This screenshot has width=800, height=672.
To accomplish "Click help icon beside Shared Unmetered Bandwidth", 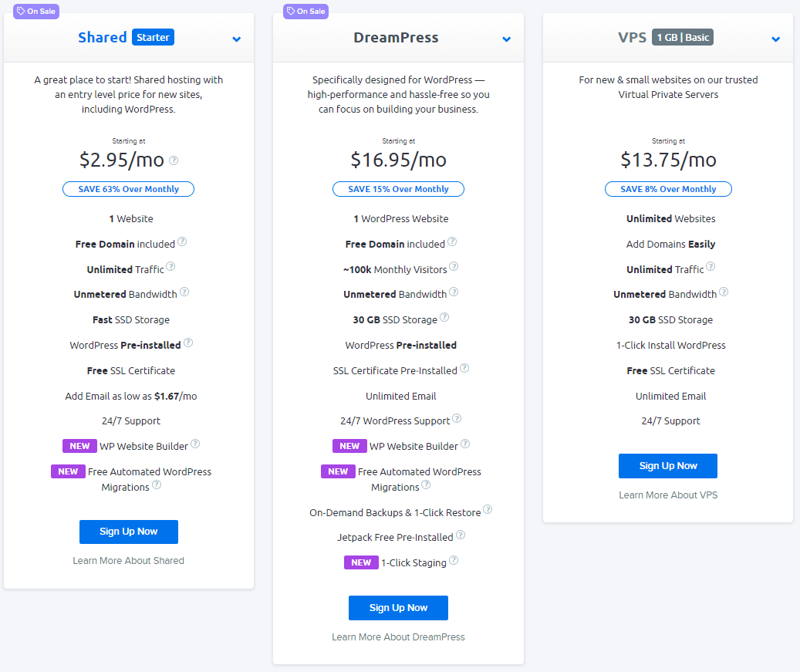I will click(184, 292).
